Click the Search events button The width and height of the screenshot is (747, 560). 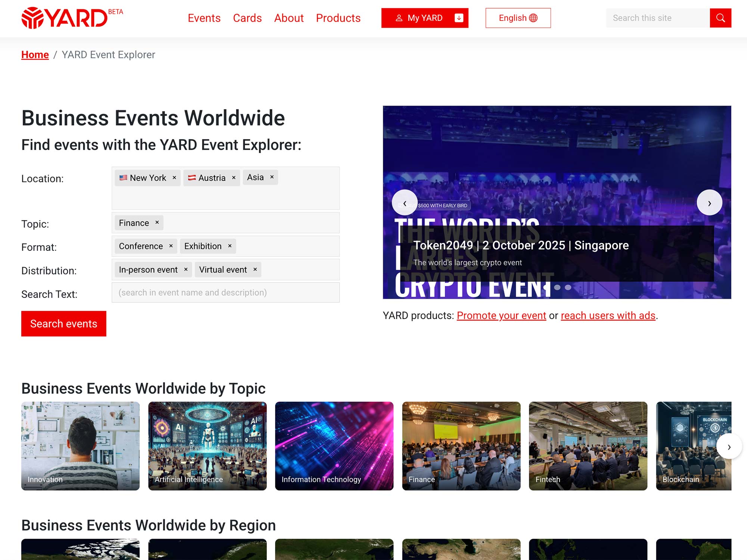(63, 324)
